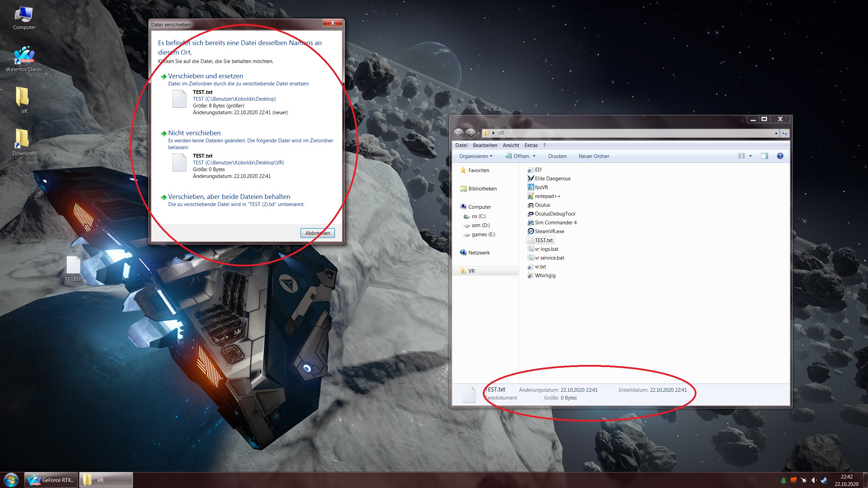Click the Steam tray icon
The width and height of the screenshot is (868, 488).
[824, 480]
